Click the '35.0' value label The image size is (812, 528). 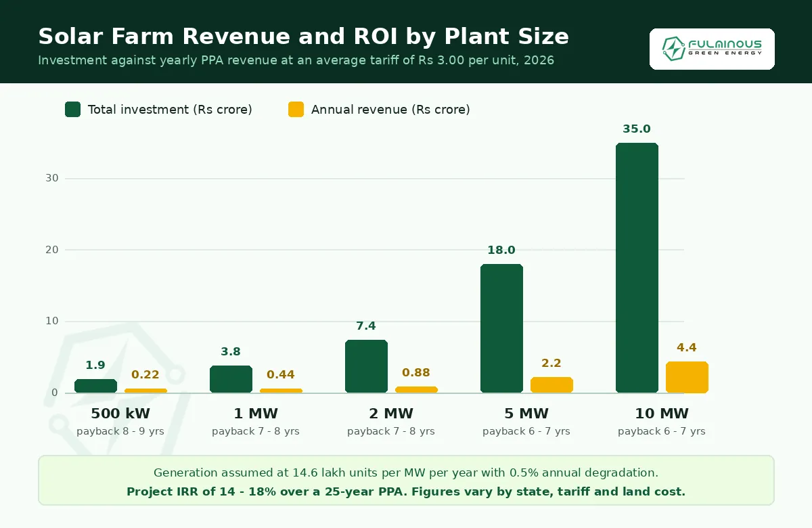pos(637,129)
